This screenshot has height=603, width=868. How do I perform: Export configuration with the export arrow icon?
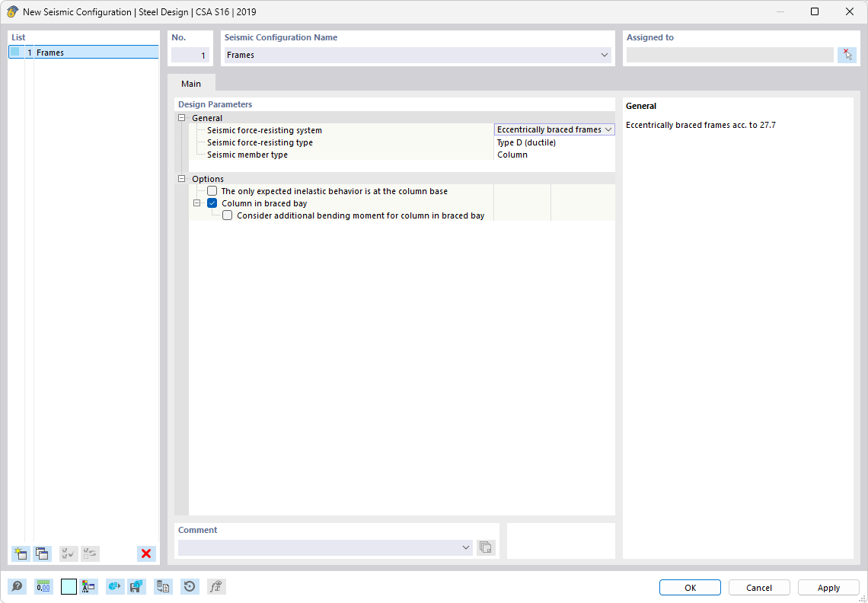click(x=114, y=586)
